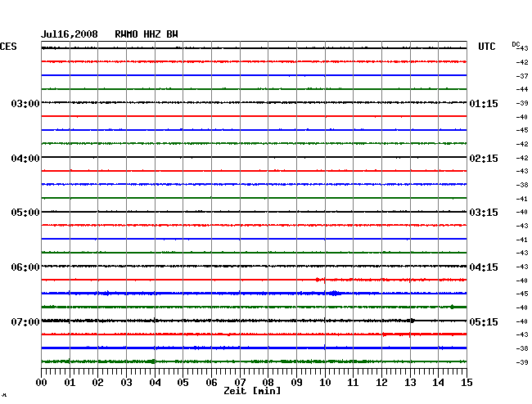This screenshot has width=532, height=404.
Task: Select minute tick label 09
Action: [x=296, y=383]
